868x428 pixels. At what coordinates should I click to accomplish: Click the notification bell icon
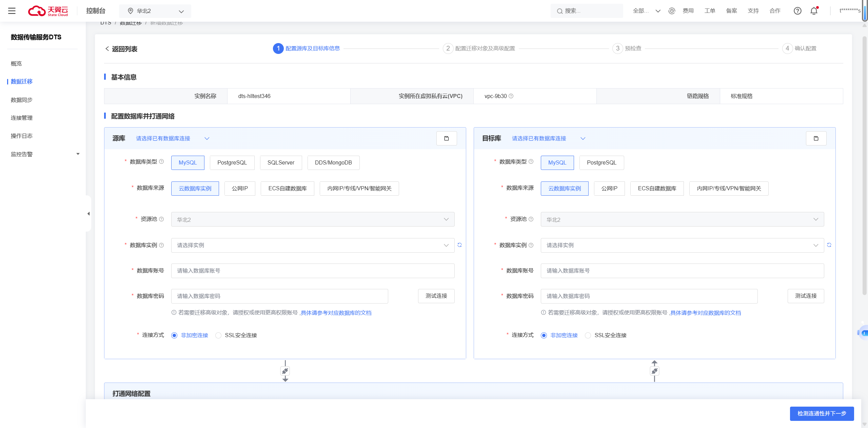[x=814, y=11]
